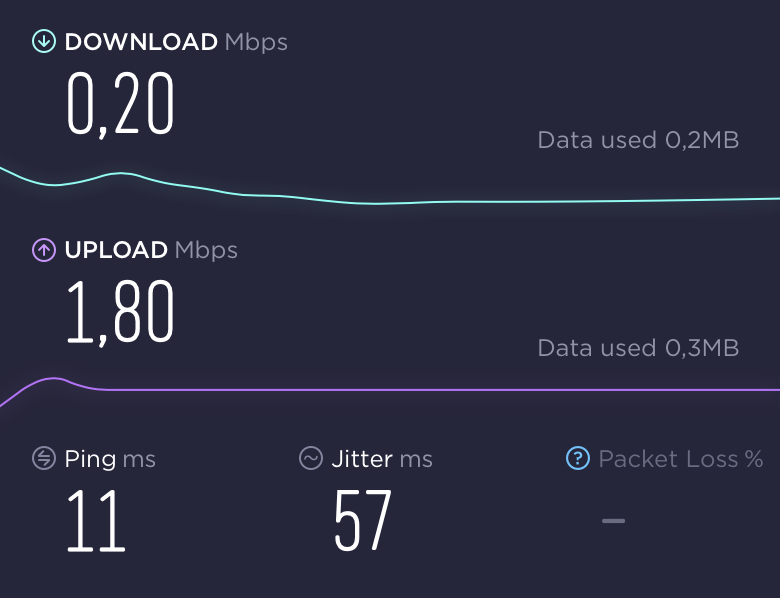This screenshot has height=598, width=780.
Task: Click the Jitter wave icon
Action: [311, 458]
